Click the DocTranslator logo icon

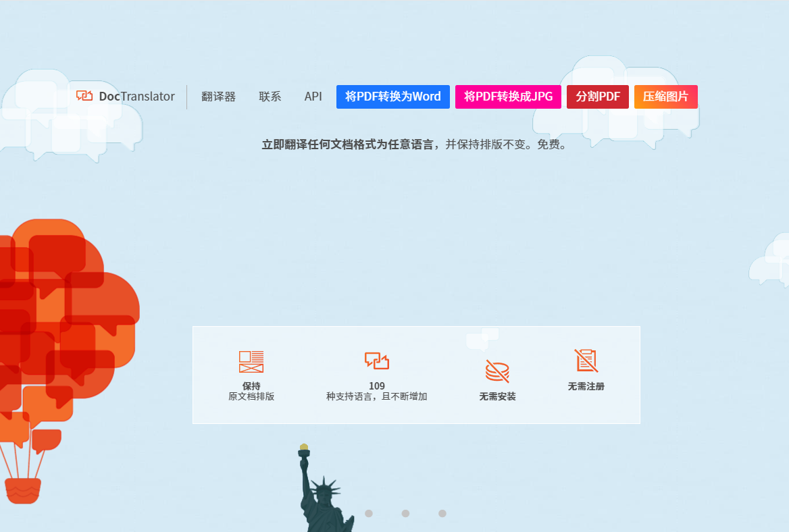point(84,97)
